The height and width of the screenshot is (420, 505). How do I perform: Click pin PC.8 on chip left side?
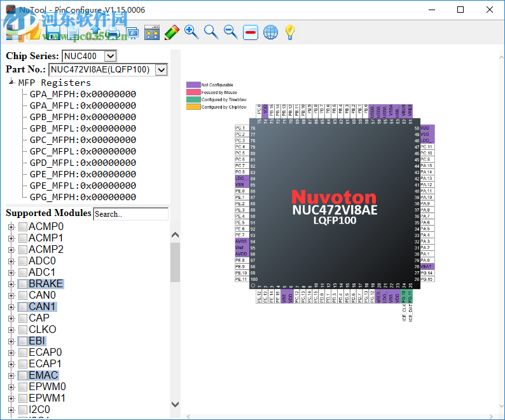[242, 172]
